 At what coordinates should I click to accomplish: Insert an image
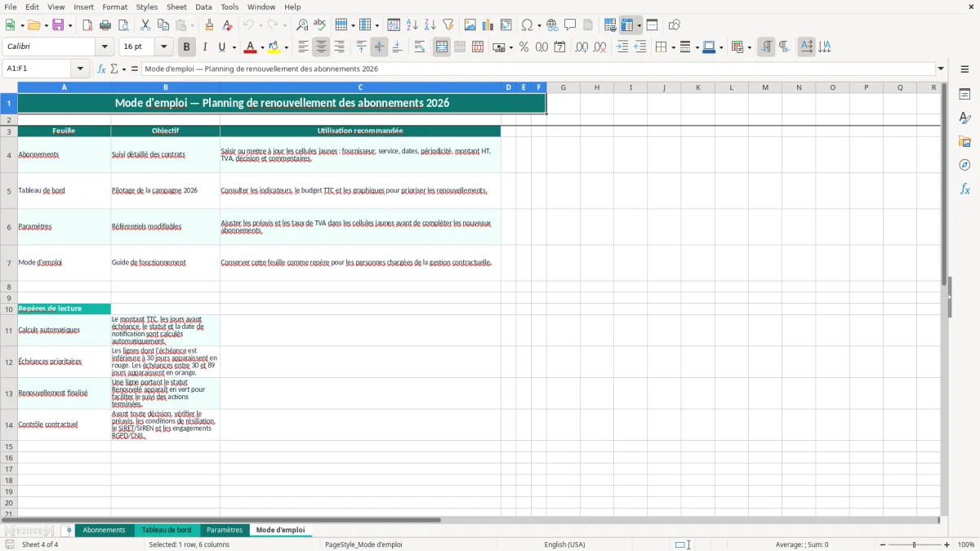click(x=470, y=25)
